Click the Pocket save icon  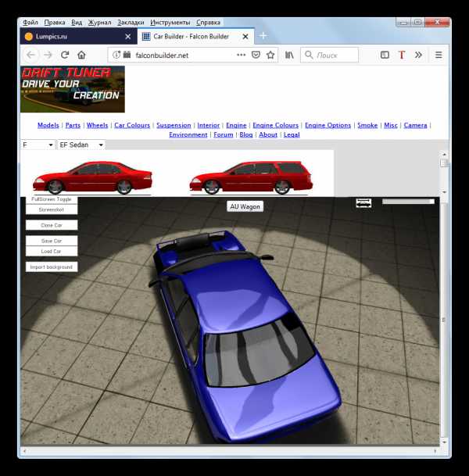point(256,55)
